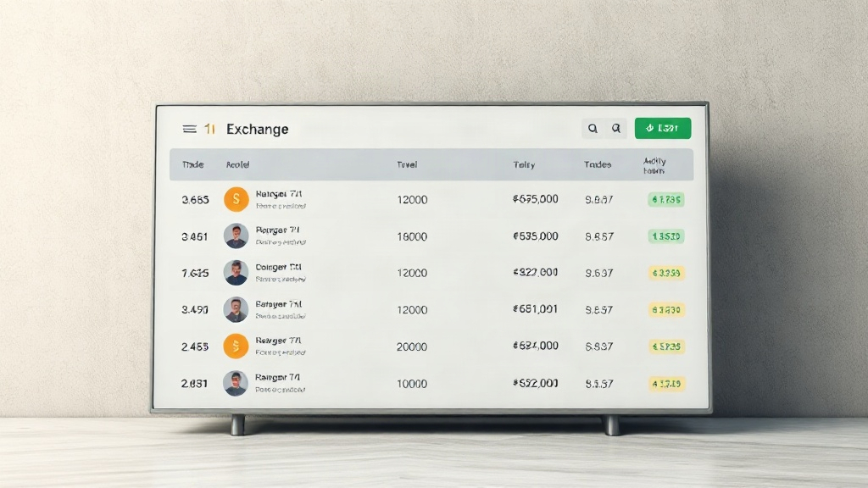The height and width of the screenshot is (488, 868).
Task: Click the amount "€535,000"
Action: pyautogui.click(x=536, y=236)
